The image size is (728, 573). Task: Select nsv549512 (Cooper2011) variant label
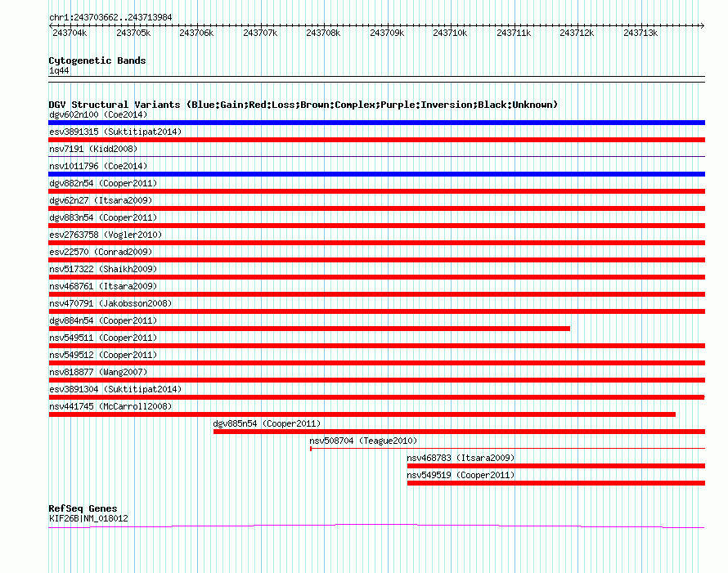point(103,355)
